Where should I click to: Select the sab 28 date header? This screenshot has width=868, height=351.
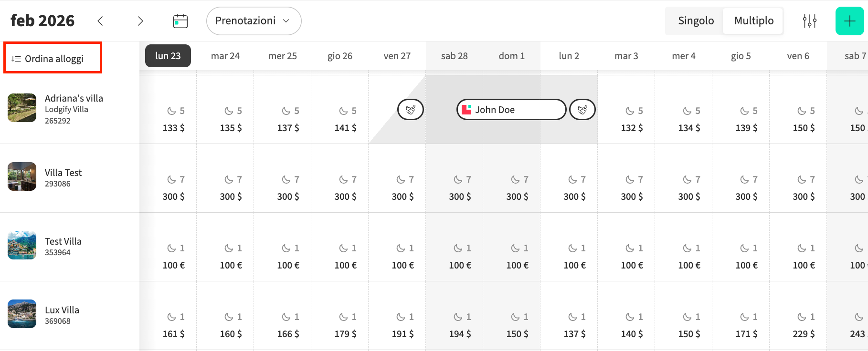pos(454,56)
